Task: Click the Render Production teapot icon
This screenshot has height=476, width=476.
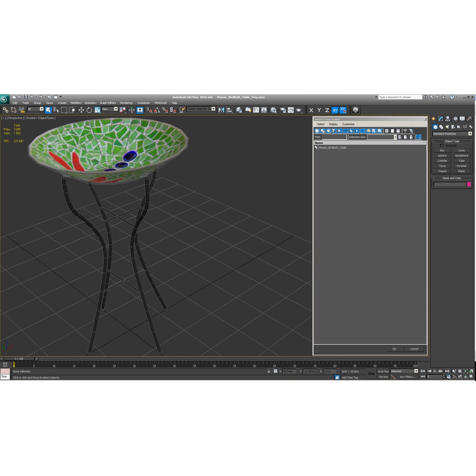Action: (299, 110)
